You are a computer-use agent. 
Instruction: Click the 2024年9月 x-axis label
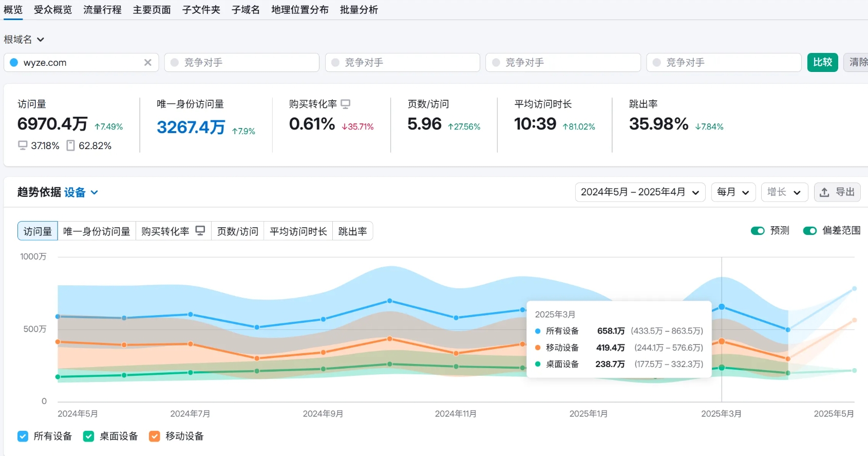(323, 414)
